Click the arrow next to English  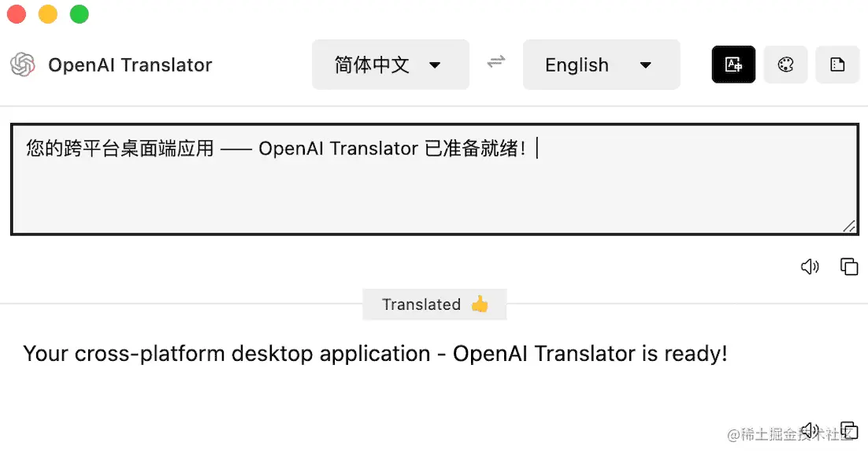[x=645, y=65]
